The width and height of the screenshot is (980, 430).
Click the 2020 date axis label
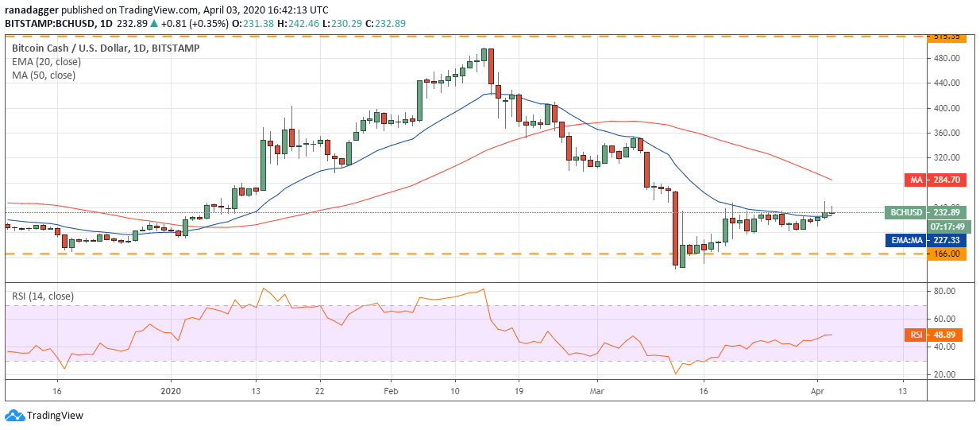coord(172,391)
